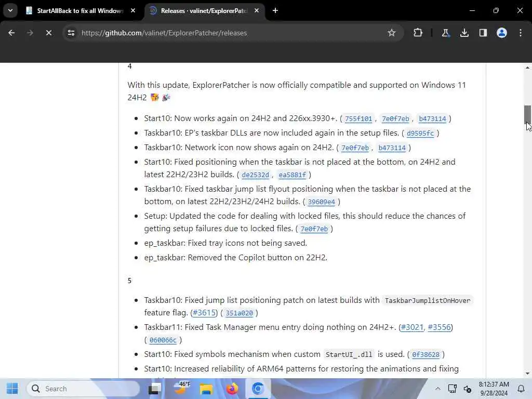The height and width of the screenshot is (399, 532).
Task: Expand the tab search dropdown
Action: (x=10, y=10)
